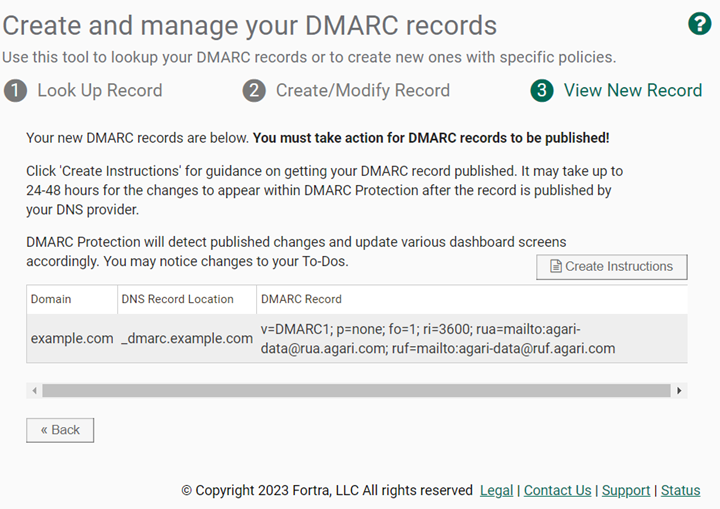This screenshot has height=509, width=720.
Task: Open the Support link in footer
Action: [x=626, y=491]
